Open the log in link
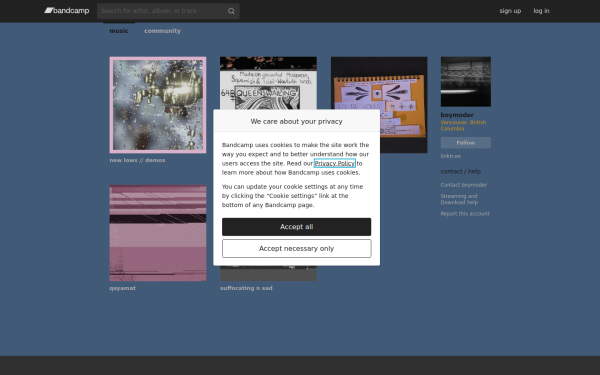The image size is (600, 375). (541, 11)
